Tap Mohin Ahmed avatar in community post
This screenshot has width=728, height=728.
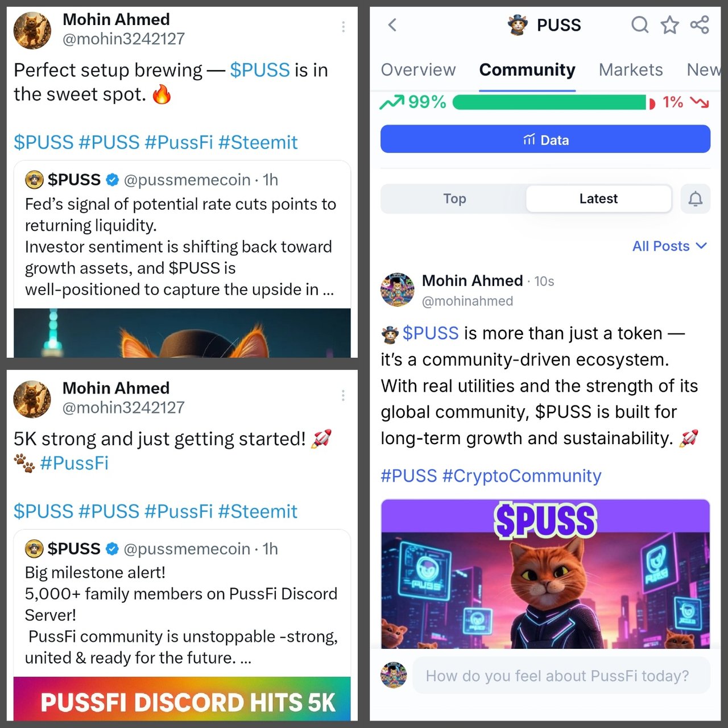398,289
